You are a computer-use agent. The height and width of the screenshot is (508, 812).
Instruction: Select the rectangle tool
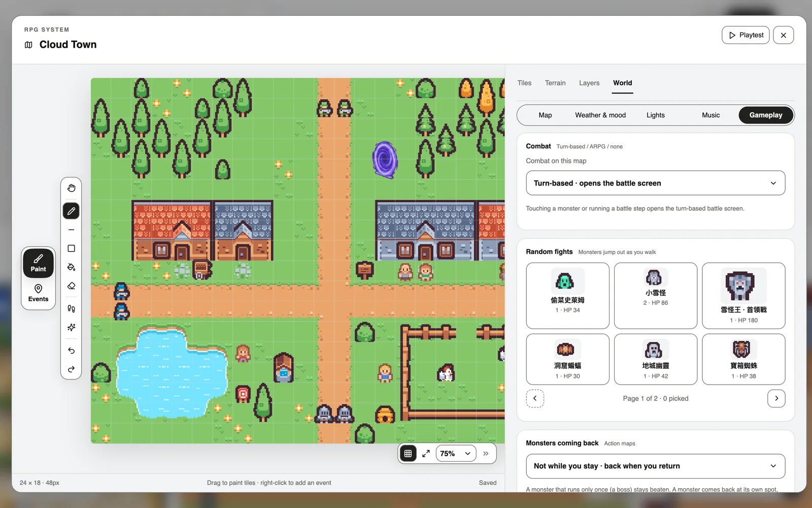[71, 248]
